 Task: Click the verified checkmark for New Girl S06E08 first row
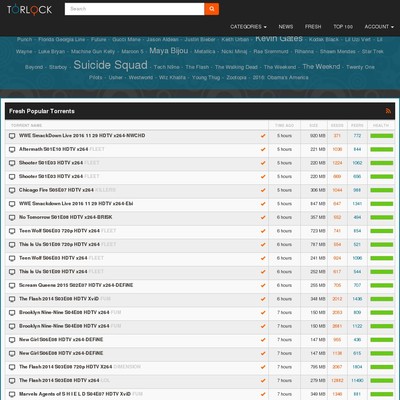pos(263,340)
